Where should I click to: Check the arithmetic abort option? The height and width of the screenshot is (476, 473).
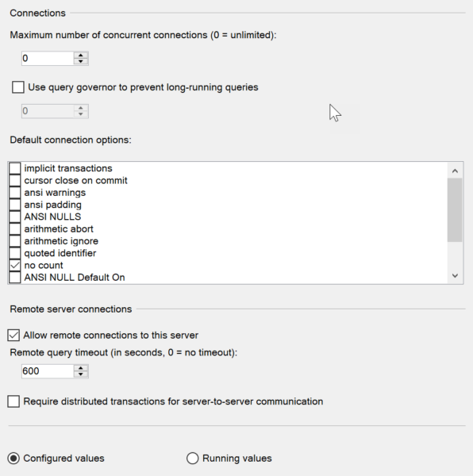15,229
